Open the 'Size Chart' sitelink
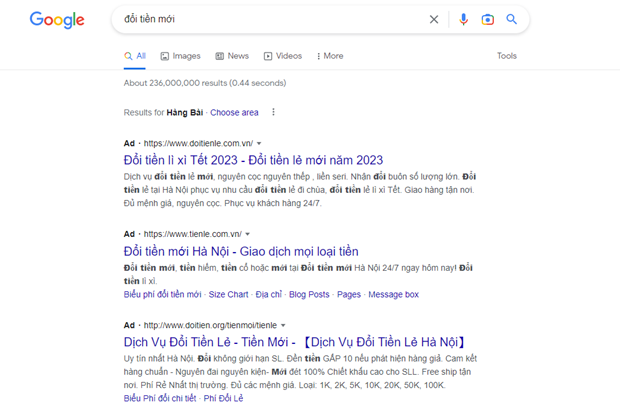This screenshot has height=411, width=620. pyautogui.click(x=228, y=294)
